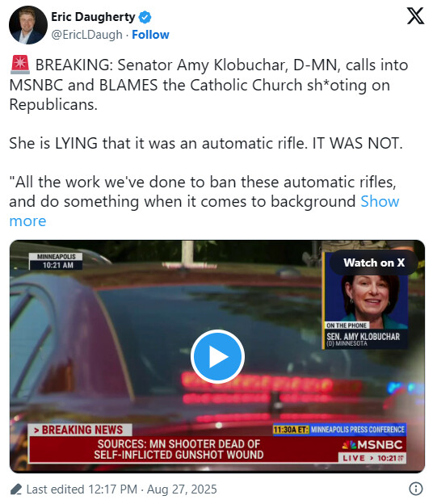The width and height of the screenshot is (437, 504).
Task: Follow the @EricLDaugh account
Action: click(150, 35)
